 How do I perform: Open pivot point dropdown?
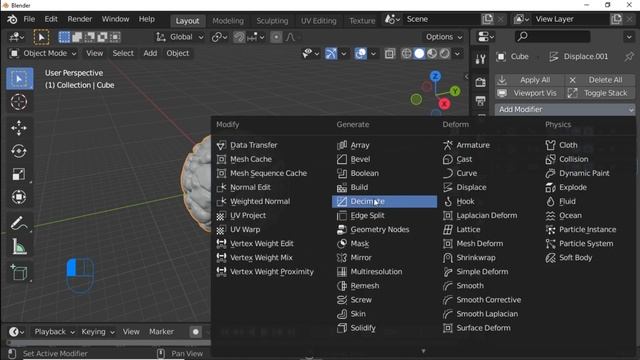[220, 37]
